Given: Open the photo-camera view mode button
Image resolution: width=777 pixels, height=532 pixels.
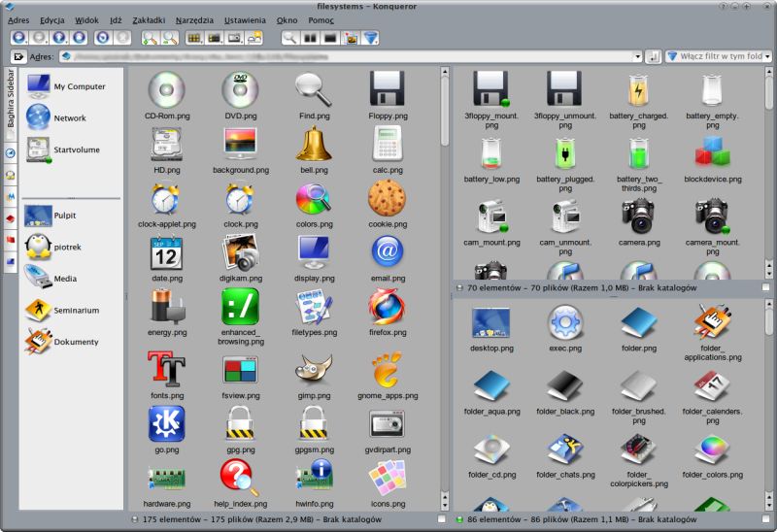Looking at the screenshot, I should tap(234, 38).
